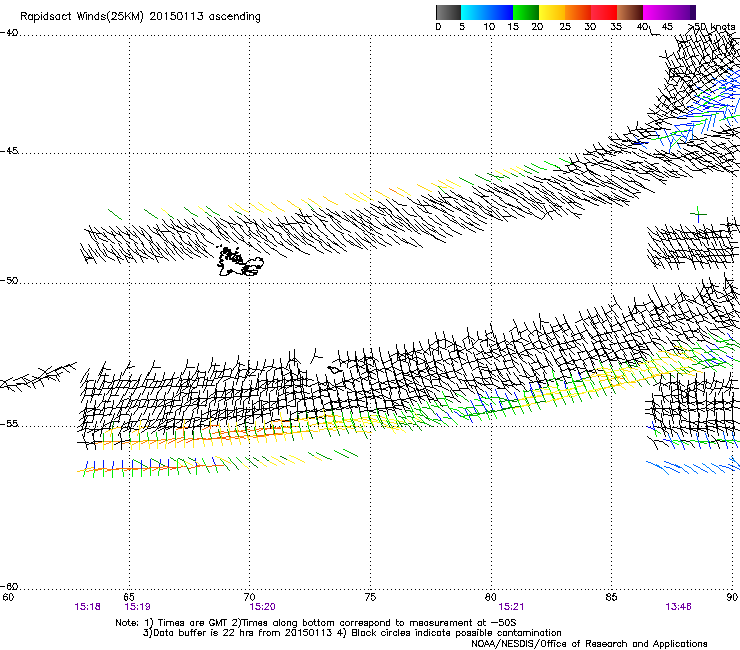Click the '90' longitude axis label
Viewport: 740px width, 650px height.
(732, 597)
